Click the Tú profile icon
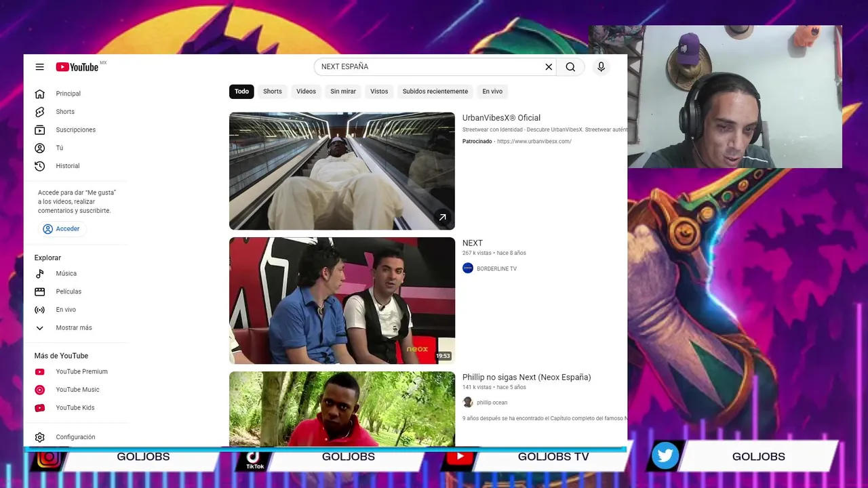Screen dimensions: 868x488 pyautogui.click(x=40, y=148)
